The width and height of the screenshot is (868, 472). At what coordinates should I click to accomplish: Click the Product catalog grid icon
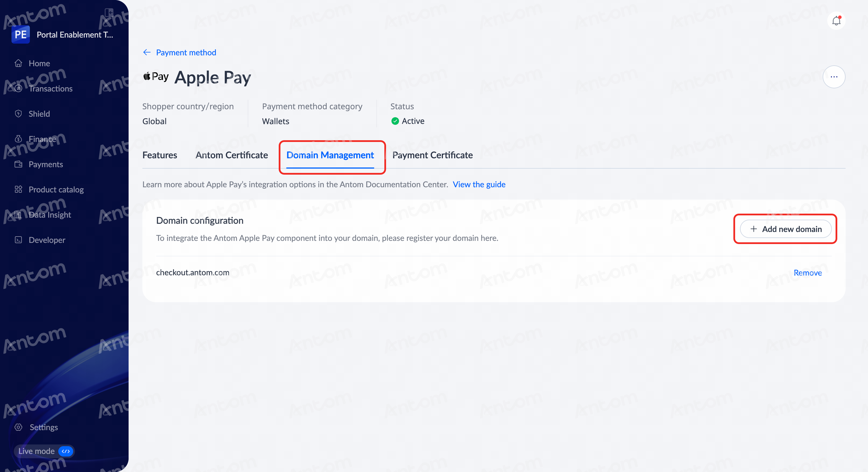19,190
